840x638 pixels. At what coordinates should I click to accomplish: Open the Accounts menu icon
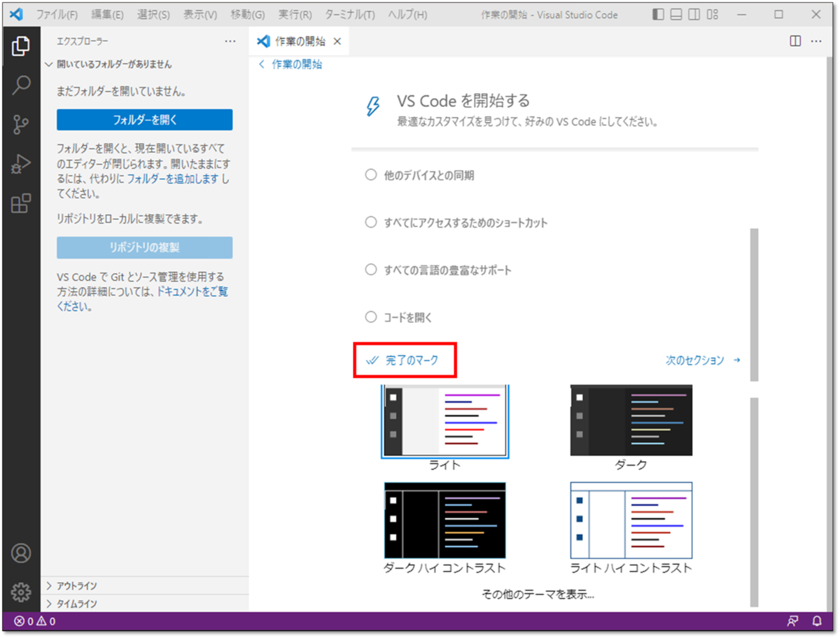(x=21, y=553)
